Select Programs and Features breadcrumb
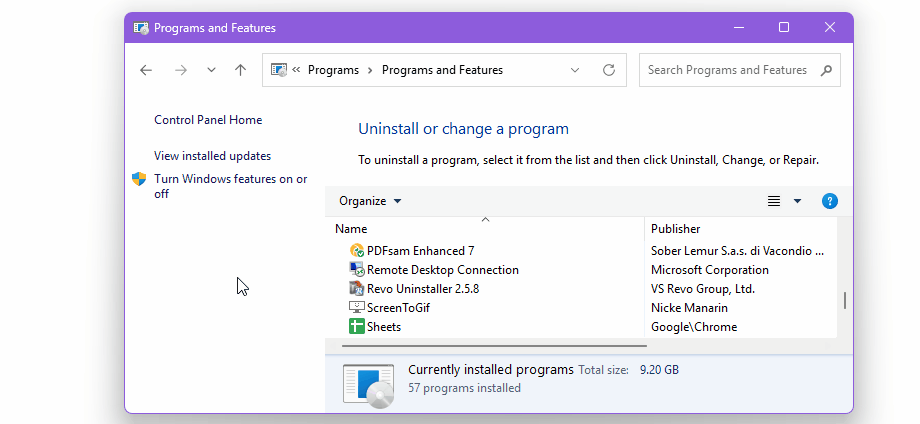 coord(442,70)
